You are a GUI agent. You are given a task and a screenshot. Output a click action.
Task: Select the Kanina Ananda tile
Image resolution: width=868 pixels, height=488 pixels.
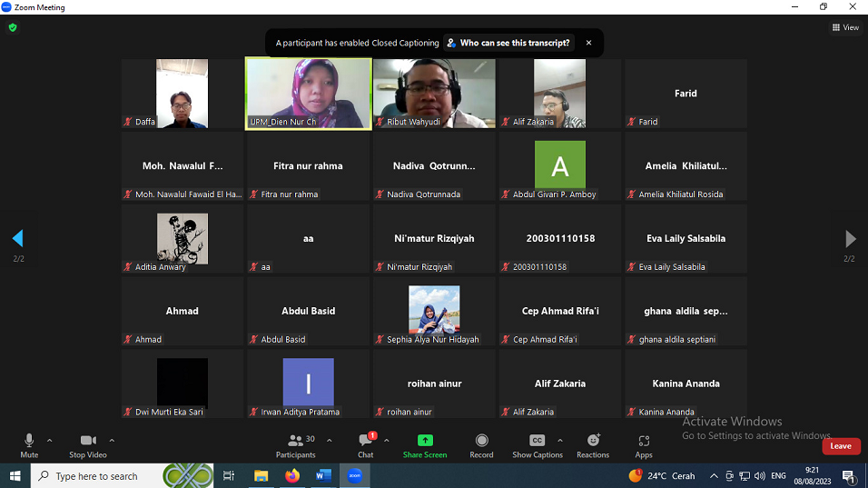[x=686, y=383]
